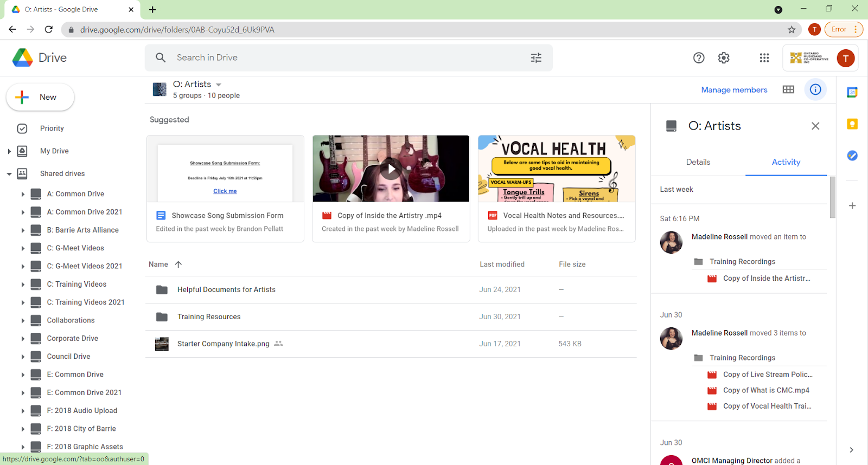This screenshot has height=465, width=868.
Task: Switch to grid layout view
Action: pos(788,89)
